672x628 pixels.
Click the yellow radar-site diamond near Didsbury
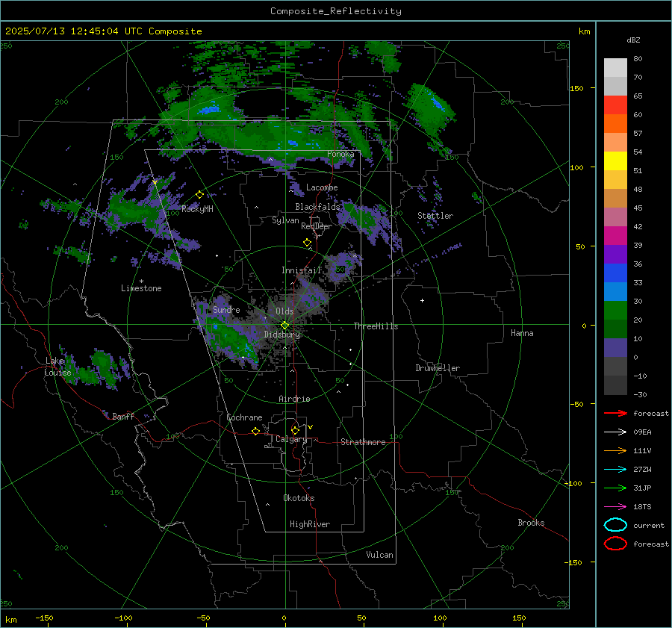coord(284,326)
